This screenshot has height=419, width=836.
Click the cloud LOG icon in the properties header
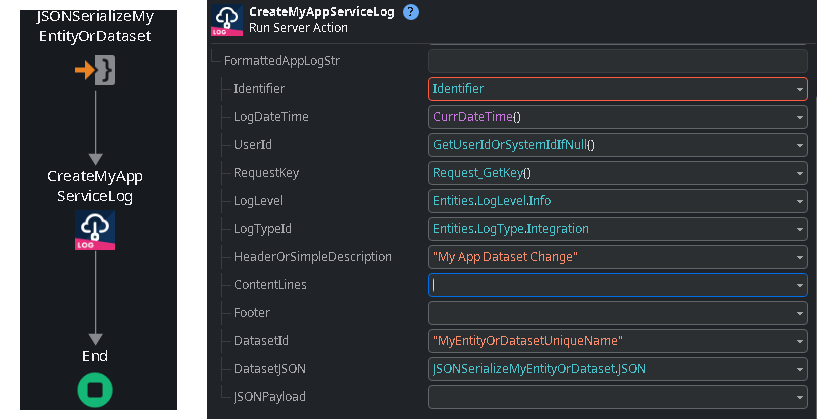pyautogui.click(x=227, y=20)
